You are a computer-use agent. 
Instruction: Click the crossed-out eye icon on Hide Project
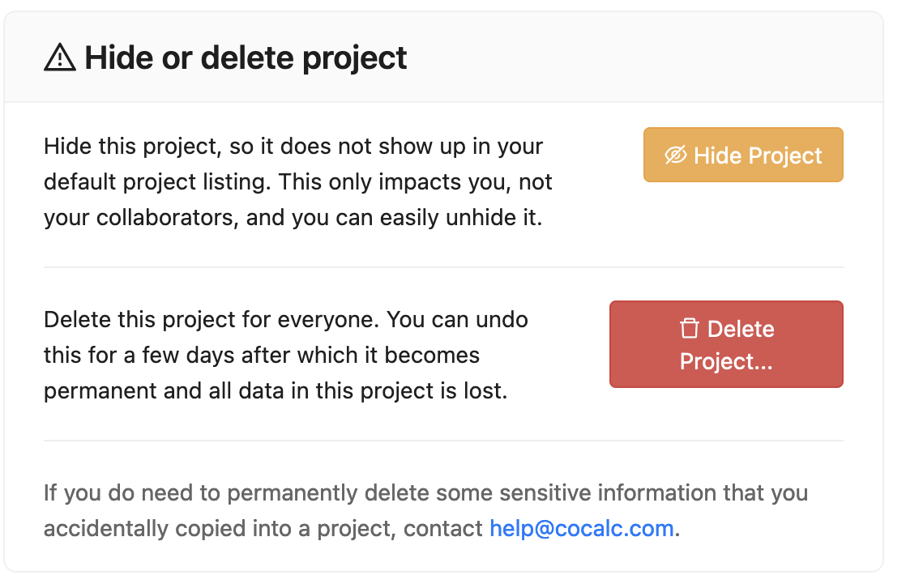pyautogui.click(x=675, y=155)
